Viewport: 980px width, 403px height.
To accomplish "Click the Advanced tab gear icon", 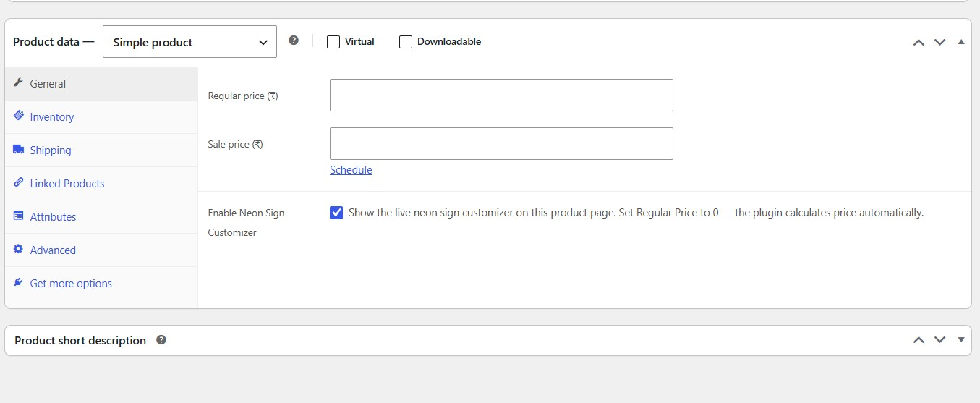I will click(19, 250).
